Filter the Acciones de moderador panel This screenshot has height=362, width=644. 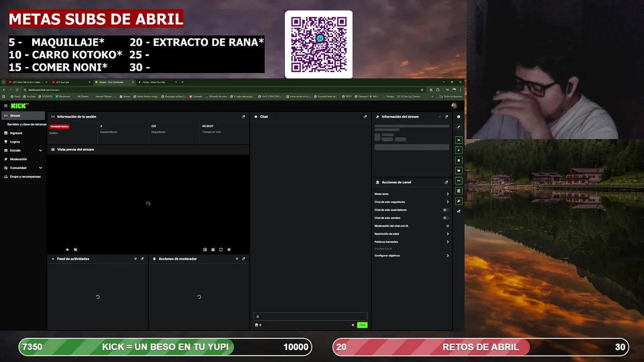point(237,259)
